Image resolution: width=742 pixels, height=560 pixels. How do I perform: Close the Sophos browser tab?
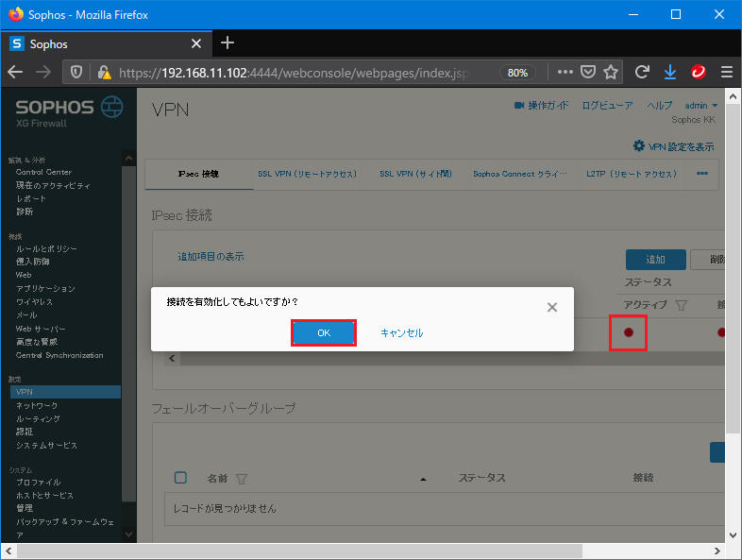pos(196,43)
